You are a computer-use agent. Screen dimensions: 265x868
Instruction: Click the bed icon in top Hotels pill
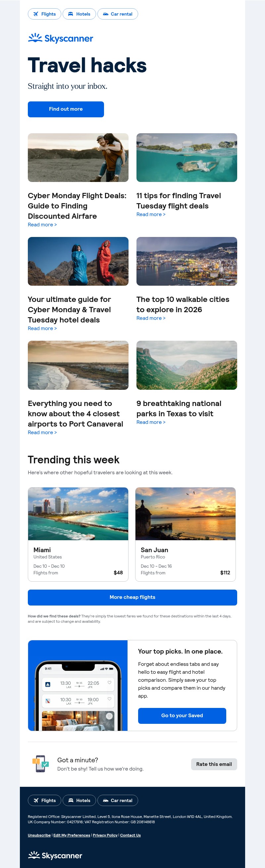(x=71, y=14)
